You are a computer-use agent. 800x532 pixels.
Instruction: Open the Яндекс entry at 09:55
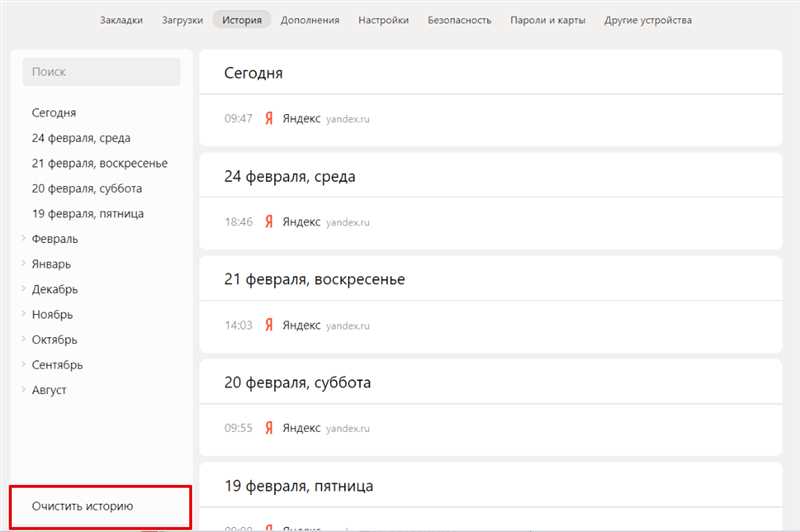pos(302,428)
